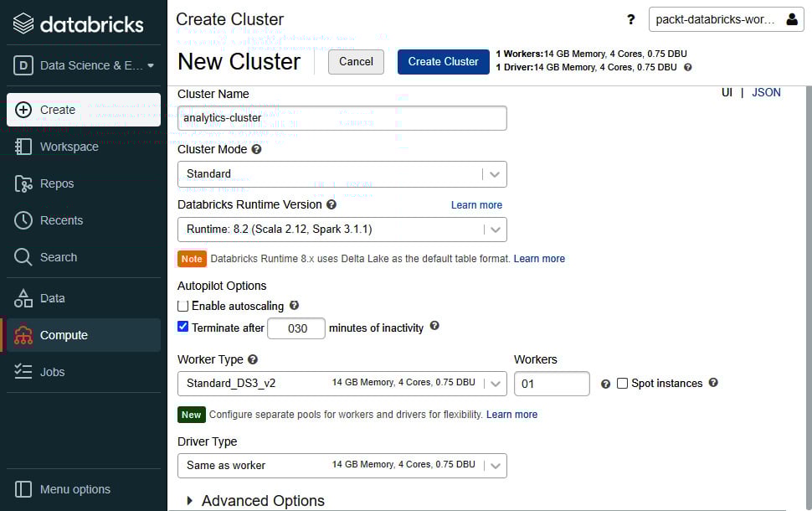Click the Compute cluster icon
Viewport: 812px width, 511px height.
coord(23,335)
